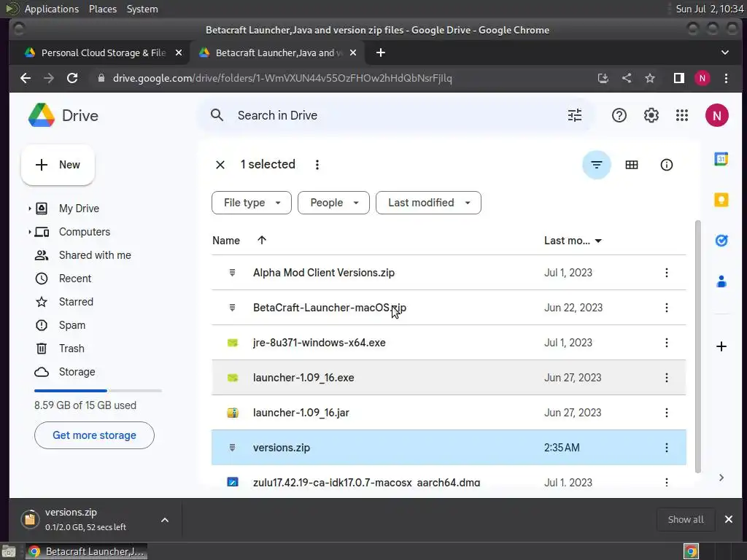
Task: Open Google Tasks side panel
Action: pos(721,241)
